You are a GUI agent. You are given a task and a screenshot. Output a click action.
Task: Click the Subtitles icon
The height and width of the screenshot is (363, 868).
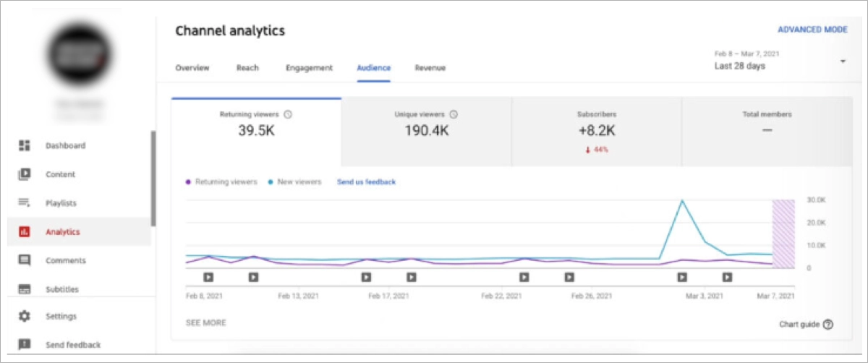[x=25, y=289]
